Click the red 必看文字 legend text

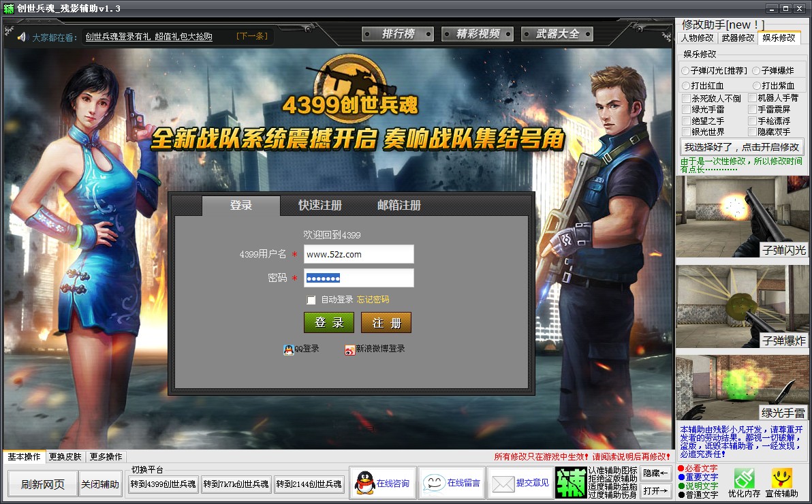(701, 469)
